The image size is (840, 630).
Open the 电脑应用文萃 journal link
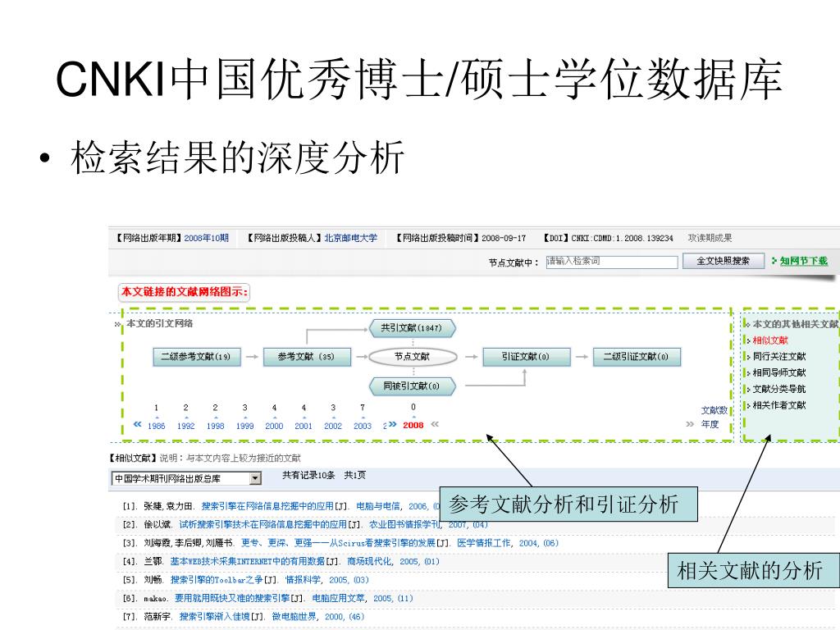coord(339,598)
